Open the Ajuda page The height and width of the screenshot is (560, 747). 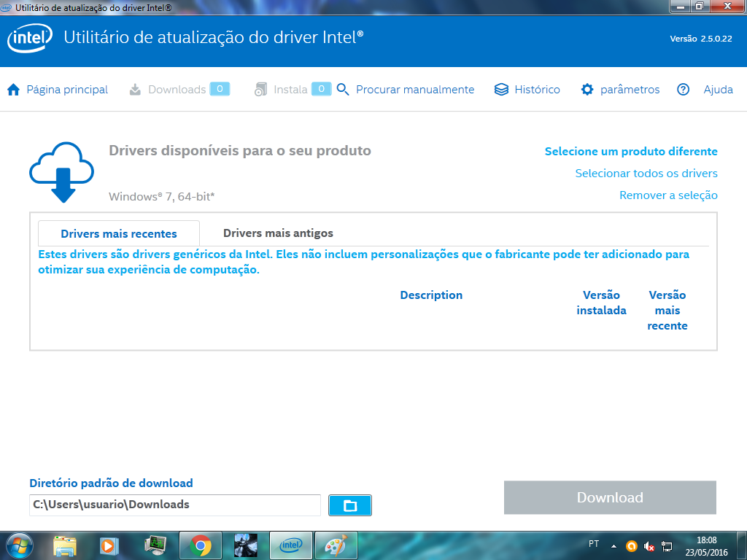click(718, 90)
